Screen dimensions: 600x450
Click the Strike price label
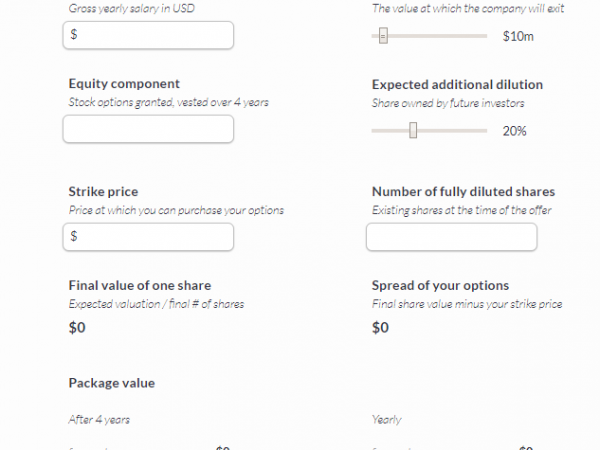click(x=103, y=191)
